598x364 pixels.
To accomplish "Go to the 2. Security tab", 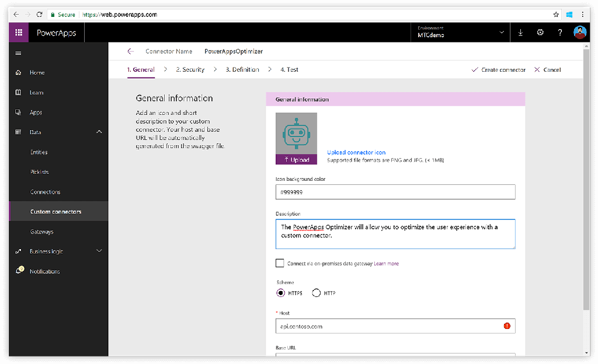I will 190,69.
